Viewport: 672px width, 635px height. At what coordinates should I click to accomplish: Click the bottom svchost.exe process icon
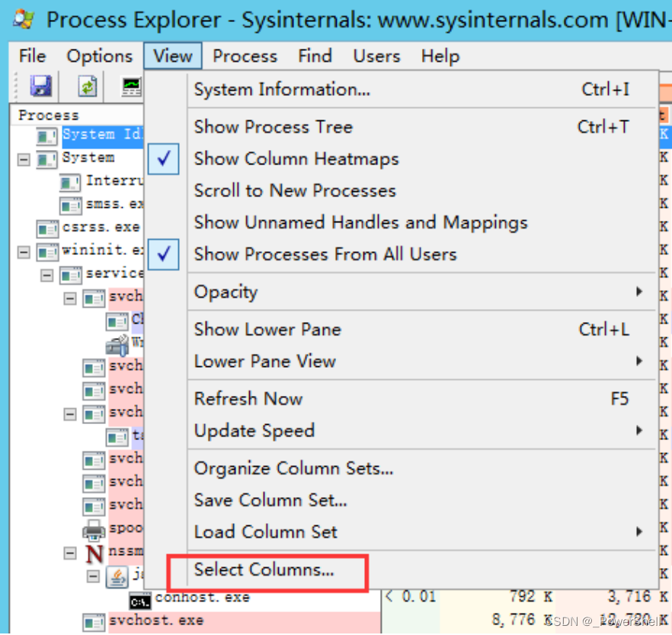tap(94, 623)
